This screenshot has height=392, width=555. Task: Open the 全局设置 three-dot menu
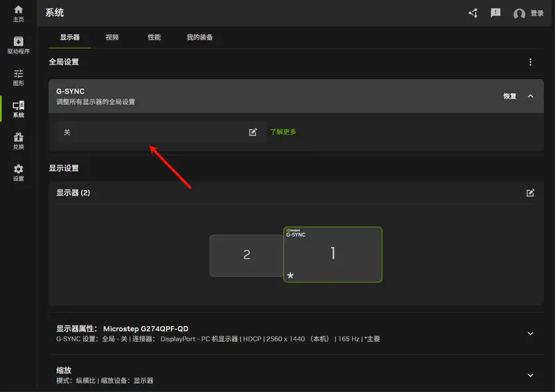pyautogui.click(x=530, y=62)
